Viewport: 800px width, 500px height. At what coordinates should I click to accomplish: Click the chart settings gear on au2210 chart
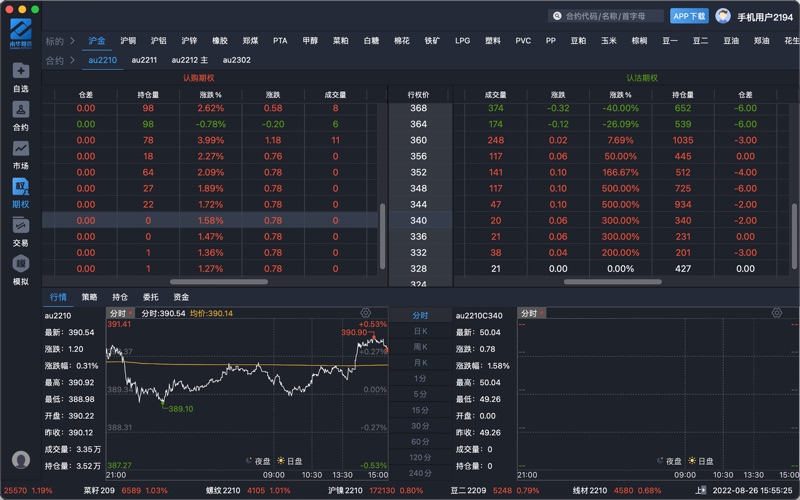(366, 313)
